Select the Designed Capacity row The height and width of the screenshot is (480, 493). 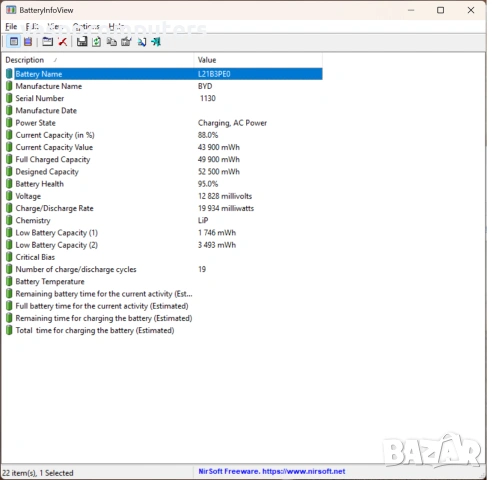[x=164, y=172]
